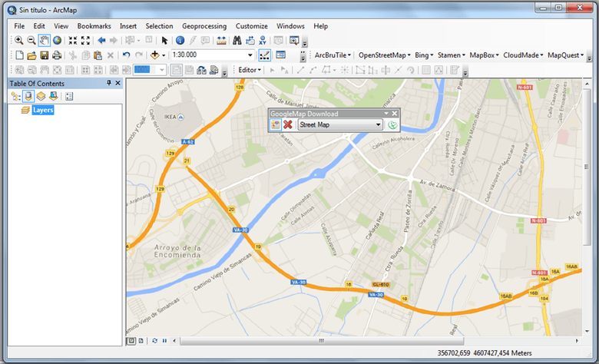Create a new map document
Viewport: 599px width, 364px height.
pos(19,55)
